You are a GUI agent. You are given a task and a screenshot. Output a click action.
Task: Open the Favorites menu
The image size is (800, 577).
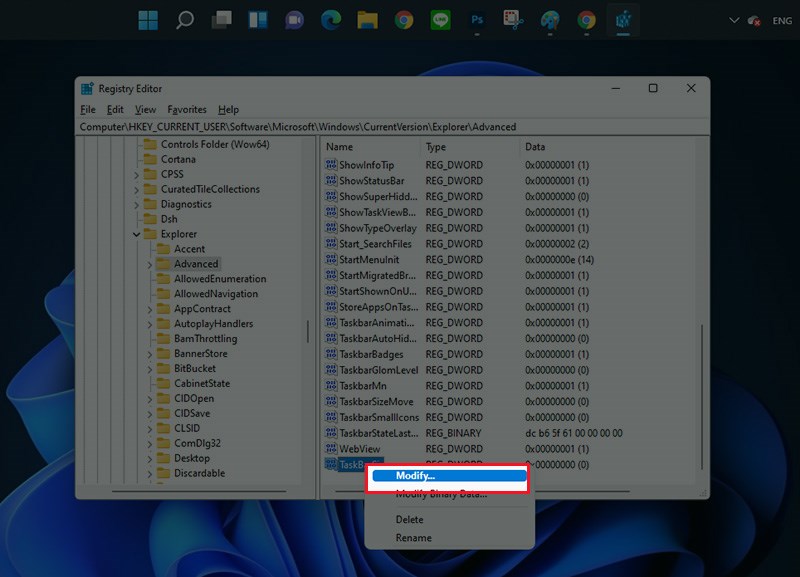[187, 110]
